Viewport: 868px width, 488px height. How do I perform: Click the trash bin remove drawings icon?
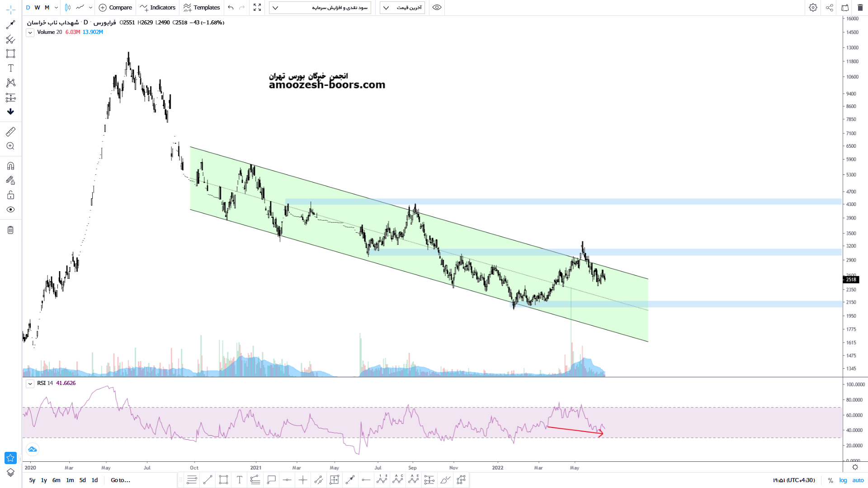point(10,230)
